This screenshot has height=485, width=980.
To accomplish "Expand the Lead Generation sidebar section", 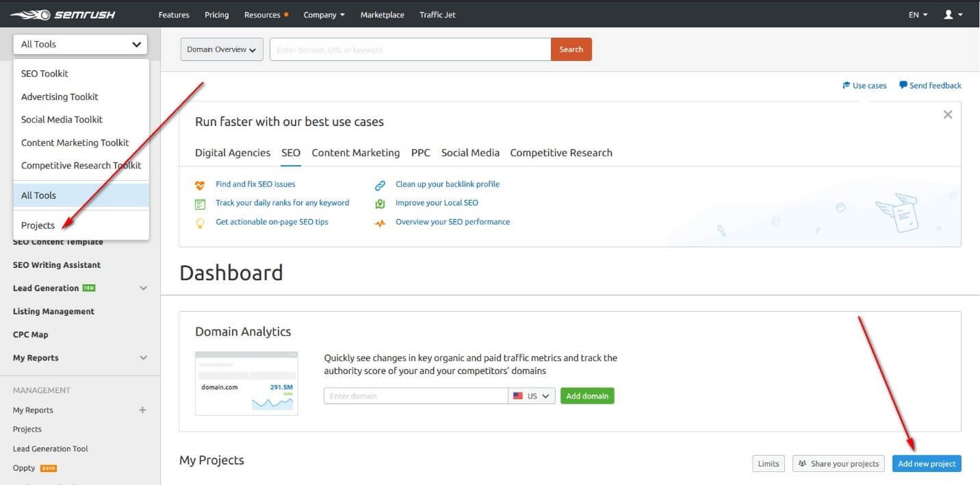I will pyautogui.click(x=143, y=288).
